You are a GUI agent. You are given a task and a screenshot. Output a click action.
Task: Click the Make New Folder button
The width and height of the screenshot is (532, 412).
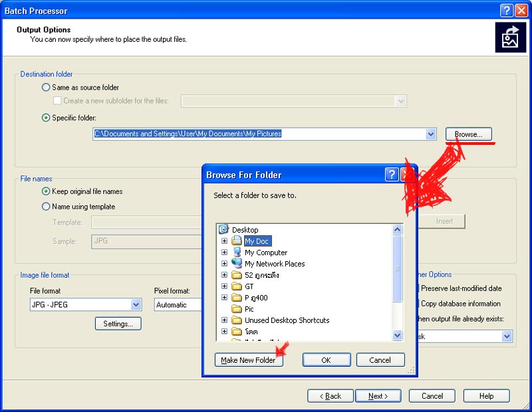click(249, 360)
